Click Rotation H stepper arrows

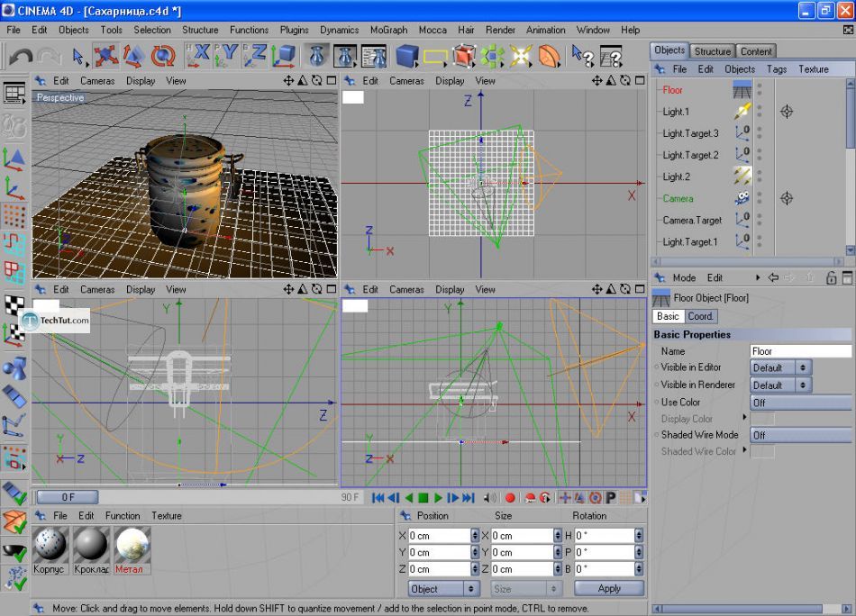[x=639, y=536]
